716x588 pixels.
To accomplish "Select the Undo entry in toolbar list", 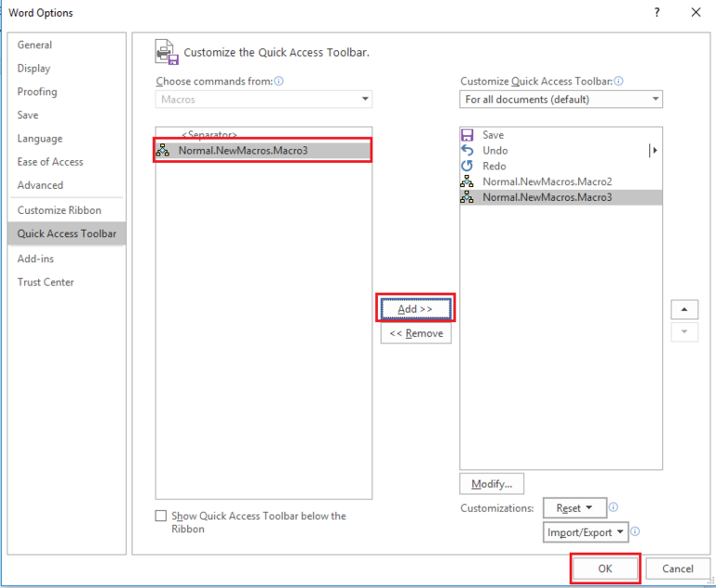I will tap(561, 150).
